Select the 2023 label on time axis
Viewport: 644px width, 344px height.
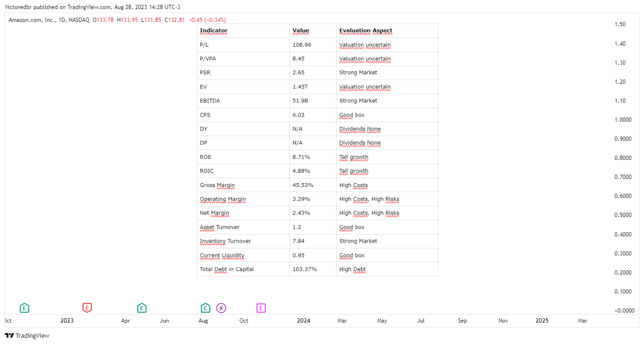click(x=67, y=321)
